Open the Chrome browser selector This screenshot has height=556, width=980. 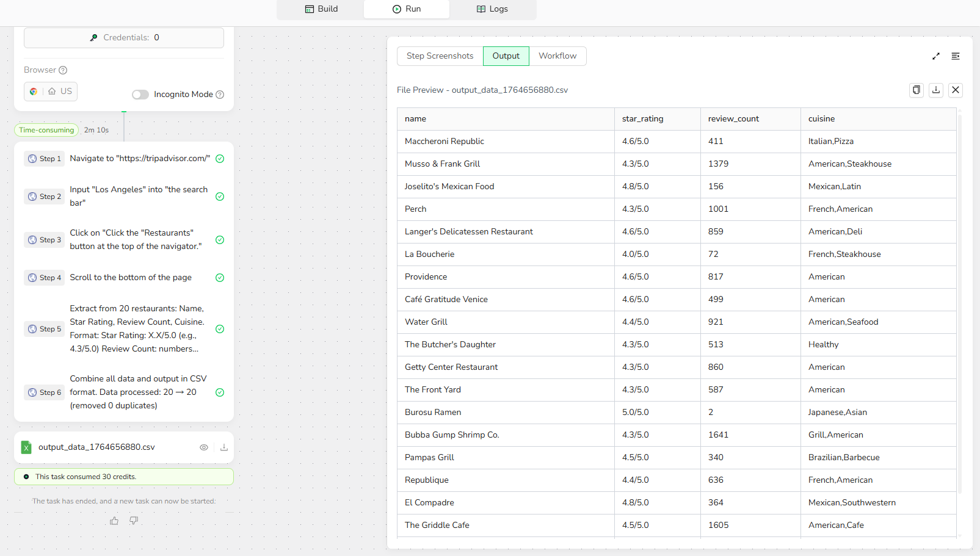click(34, 91)
